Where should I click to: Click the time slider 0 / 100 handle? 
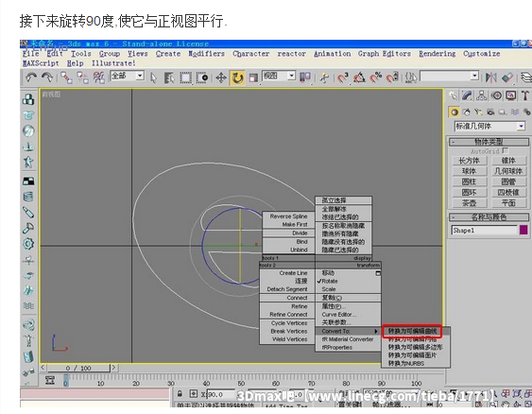(x=78, y=368)
